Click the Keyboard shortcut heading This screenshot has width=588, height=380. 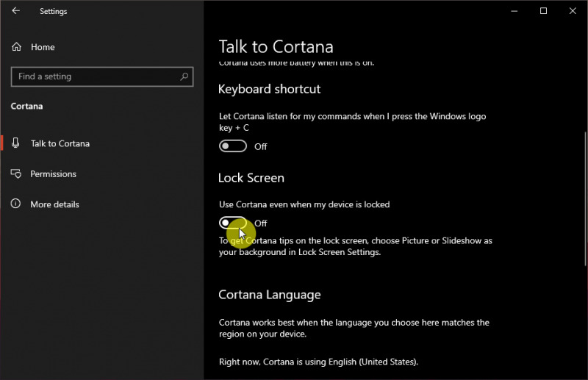tap(269, 89)
